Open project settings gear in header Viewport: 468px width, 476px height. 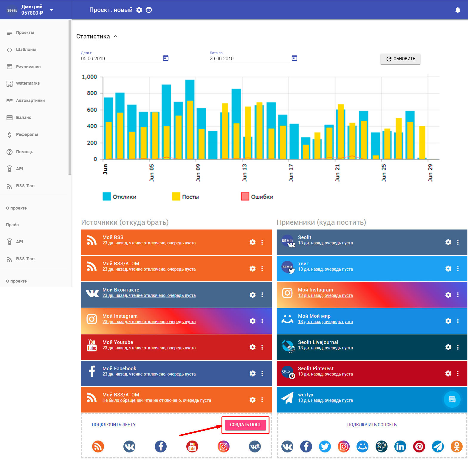point(139,10)
